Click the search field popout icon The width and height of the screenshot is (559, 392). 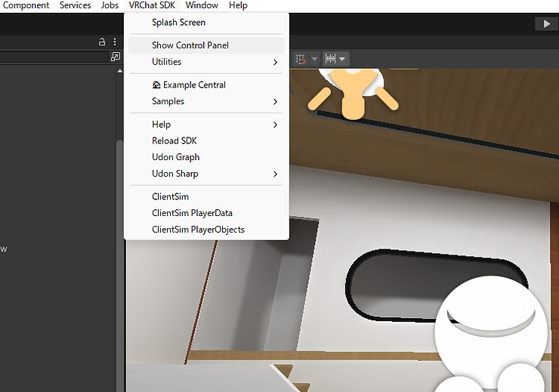(x=116, y=57)
